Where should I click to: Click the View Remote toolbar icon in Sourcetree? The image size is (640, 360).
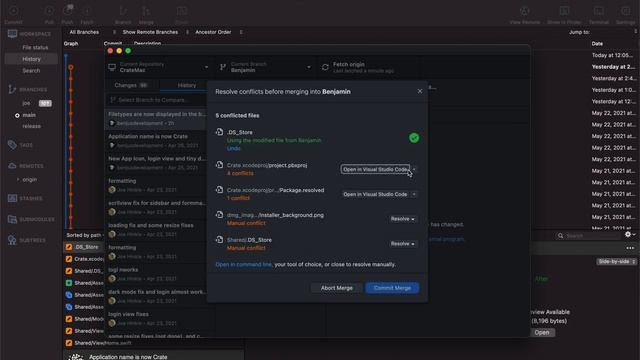(x=524, y=11)
